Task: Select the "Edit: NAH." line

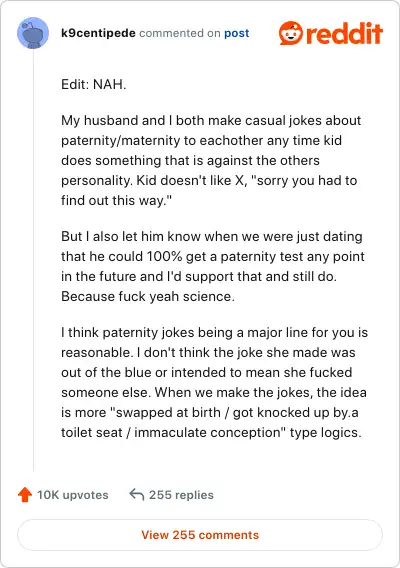Action: pyautogui.click(x=93, y=84)
